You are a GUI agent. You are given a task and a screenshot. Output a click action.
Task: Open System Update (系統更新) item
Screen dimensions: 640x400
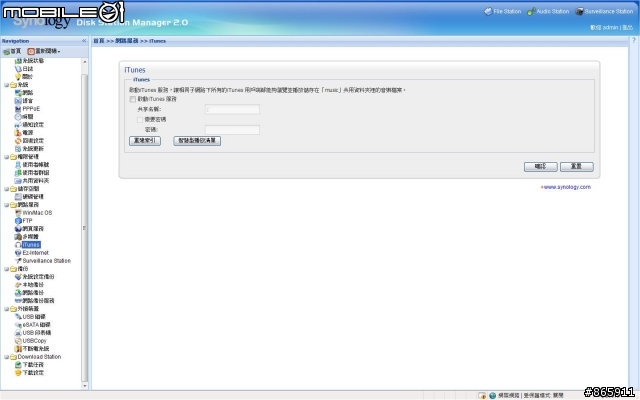[x=29, y=149]
